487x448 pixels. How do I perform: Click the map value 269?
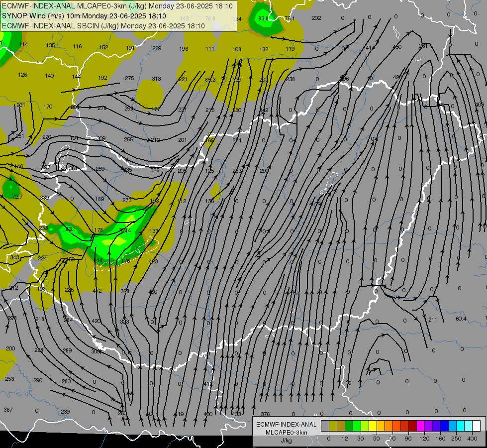pos(157,48)
